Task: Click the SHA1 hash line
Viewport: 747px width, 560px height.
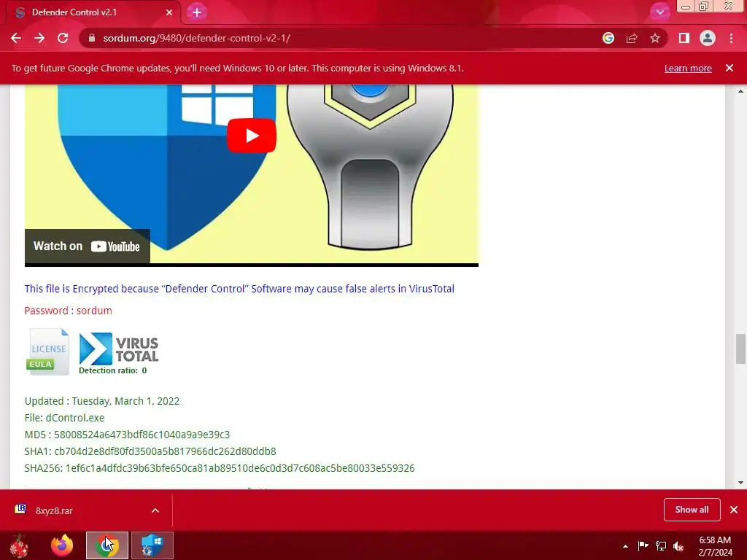Action: pos(150,451)
